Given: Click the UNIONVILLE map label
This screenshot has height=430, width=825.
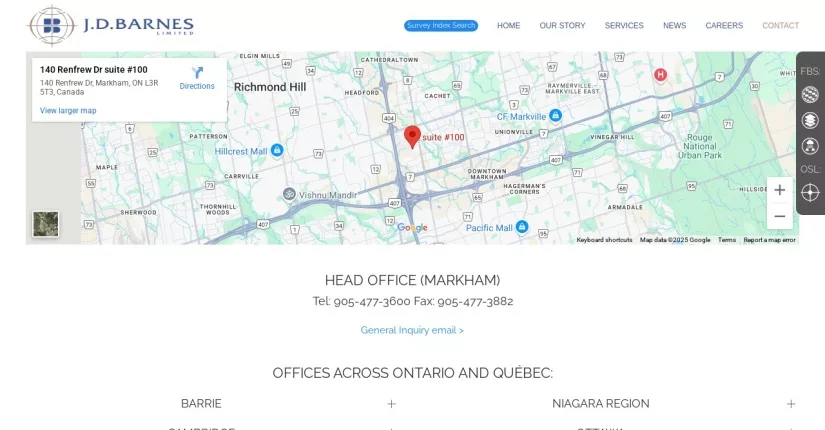Looking at the screenshot, I should click(514, 132).
